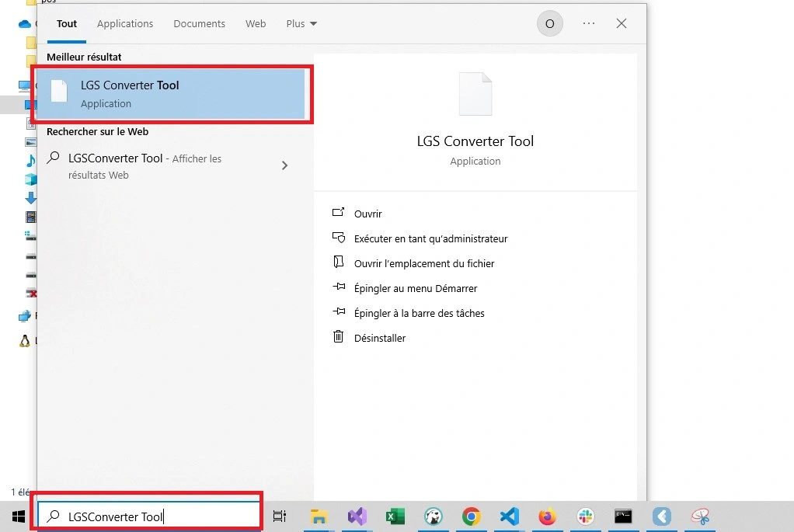Open the light-blue chevron app in taskbar
The width and height of the screenshot is (794, 532).
661,516
